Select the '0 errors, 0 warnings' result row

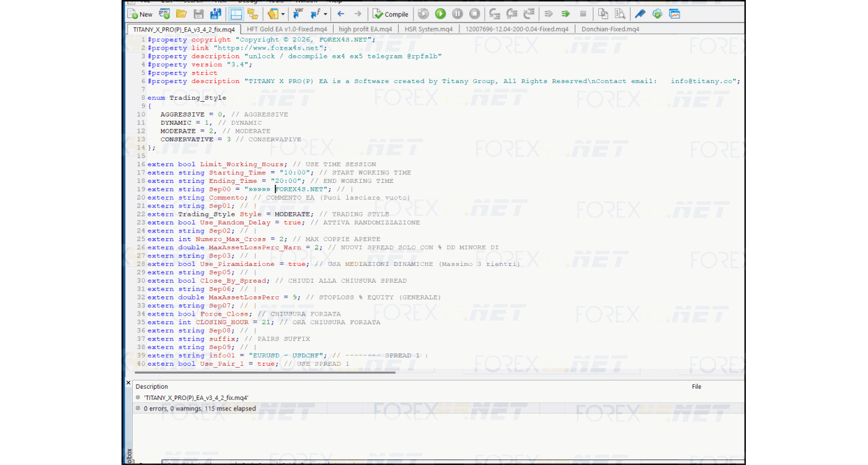[x=200, y=409]
